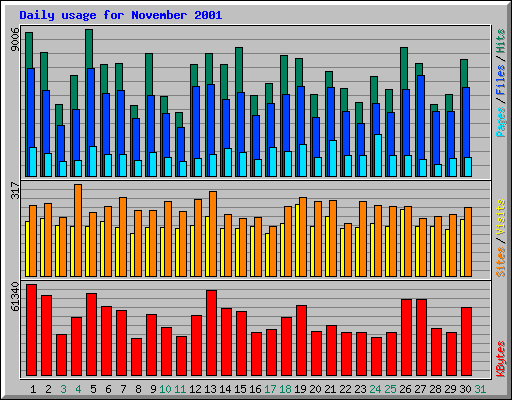512x400 pixels.
Task: Click day label '26' on the x-axis
Action: (x=405, y=389)
